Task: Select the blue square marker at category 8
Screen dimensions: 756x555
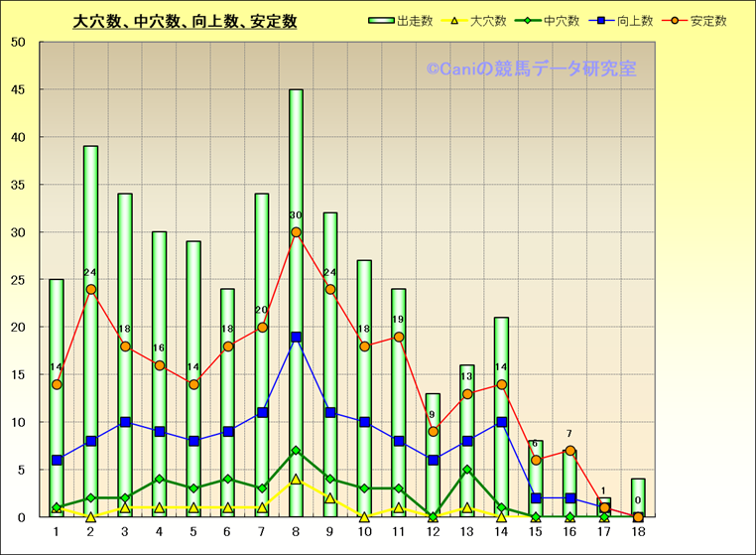Action: [296, 337]
